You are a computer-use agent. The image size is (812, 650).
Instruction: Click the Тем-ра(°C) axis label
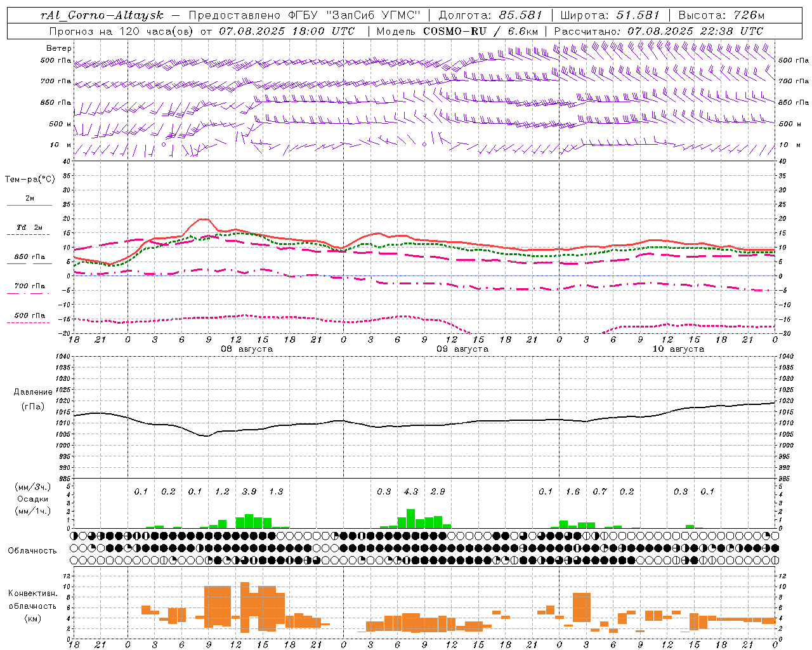point(30,180)
